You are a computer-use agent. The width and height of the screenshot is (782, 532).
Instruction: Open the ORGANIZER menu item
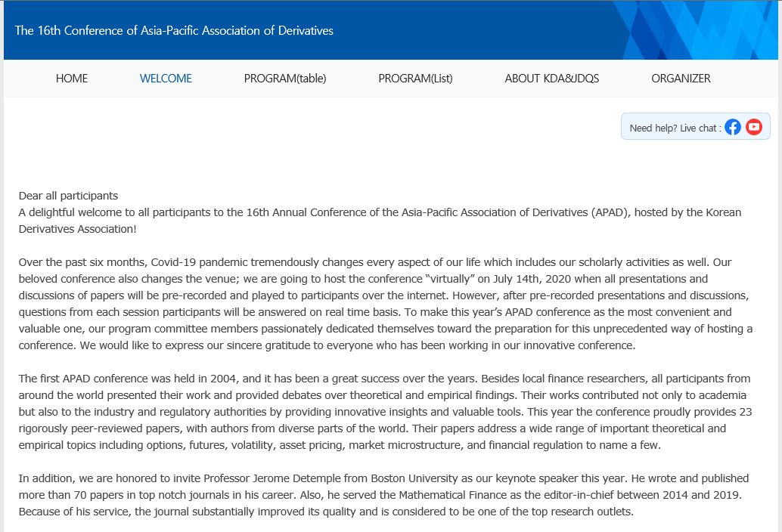(681, 78)
